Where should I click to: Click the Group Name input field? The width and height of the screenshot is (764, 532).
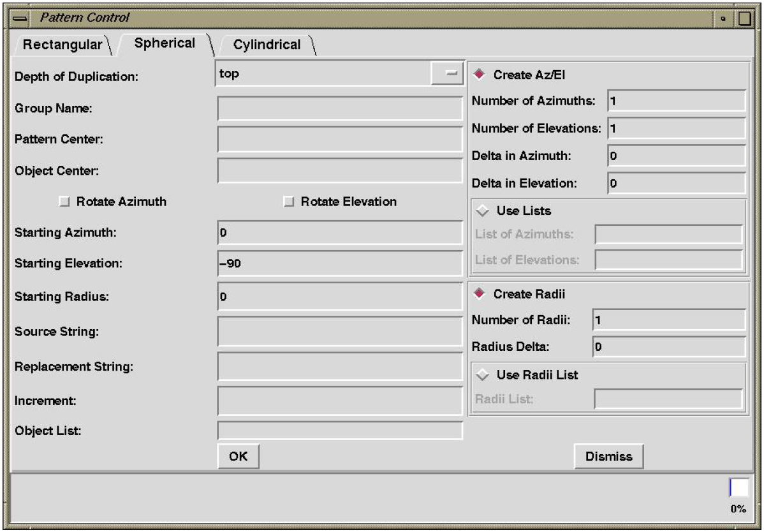tap(340, 108)
